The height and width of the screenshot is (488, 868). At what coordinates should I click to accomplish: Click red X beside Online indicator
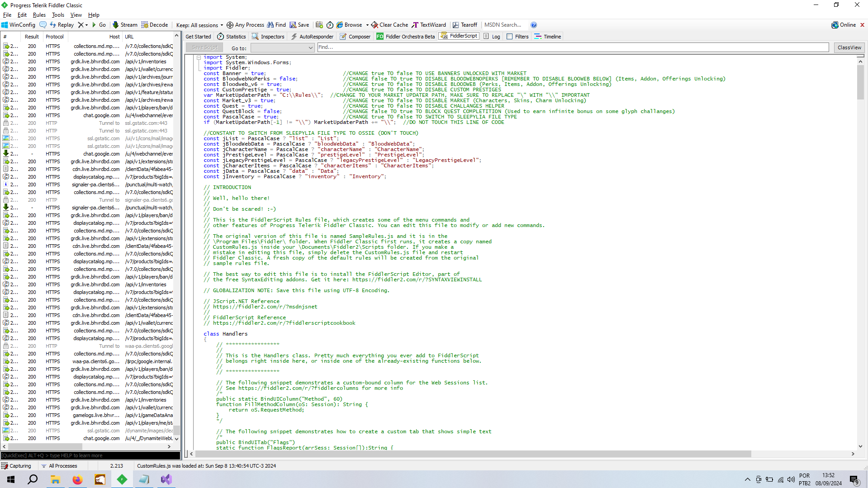point(862,25)
